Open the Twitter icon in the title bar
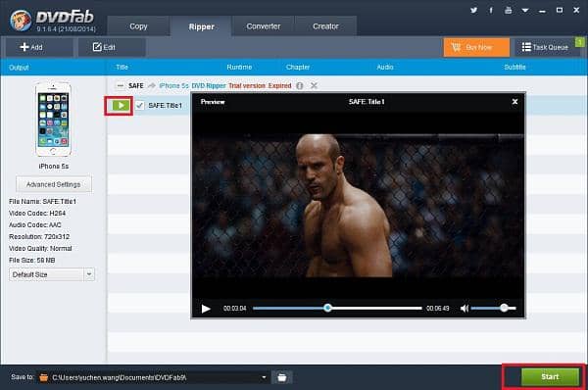The image size is (588, 390). click(473, 10)
